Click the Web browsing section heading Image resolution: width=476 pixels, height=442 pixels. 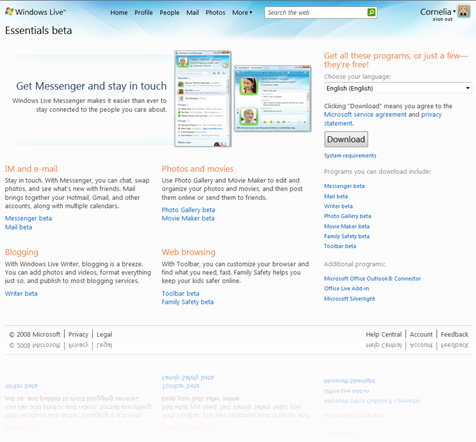188,252
